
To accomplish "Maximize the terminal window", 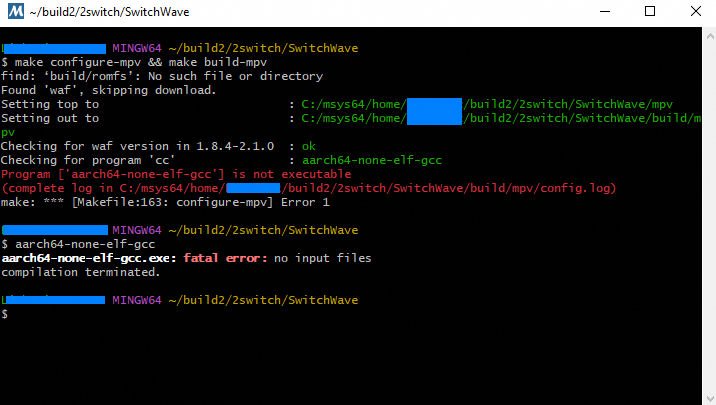I will pos(650,11).
